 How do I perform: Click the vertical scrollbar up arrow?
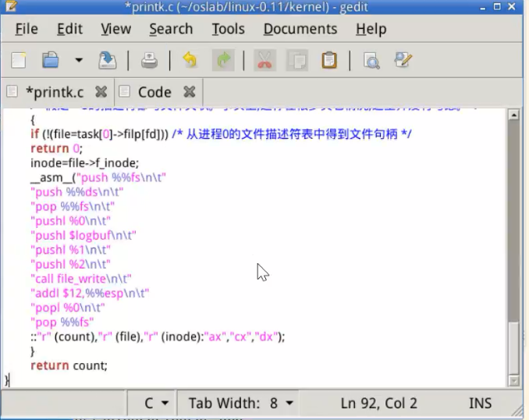coord(513,115)
